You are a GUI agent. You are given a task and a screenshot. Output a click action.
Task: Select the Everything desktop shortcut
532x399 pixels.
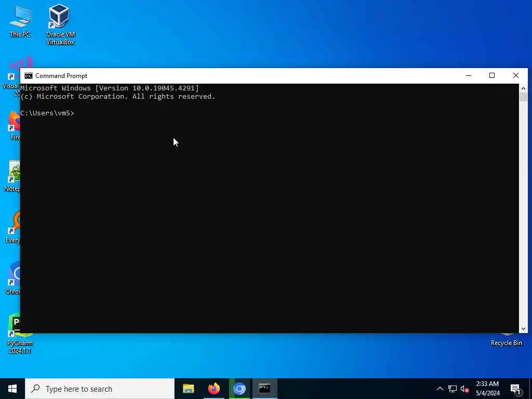13,228
